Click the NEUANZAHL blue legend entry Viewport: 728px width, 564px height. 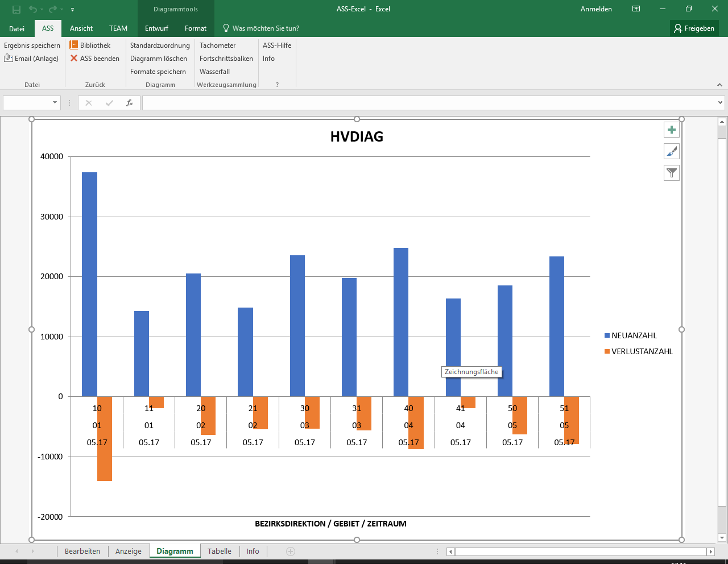pos(631,335)
